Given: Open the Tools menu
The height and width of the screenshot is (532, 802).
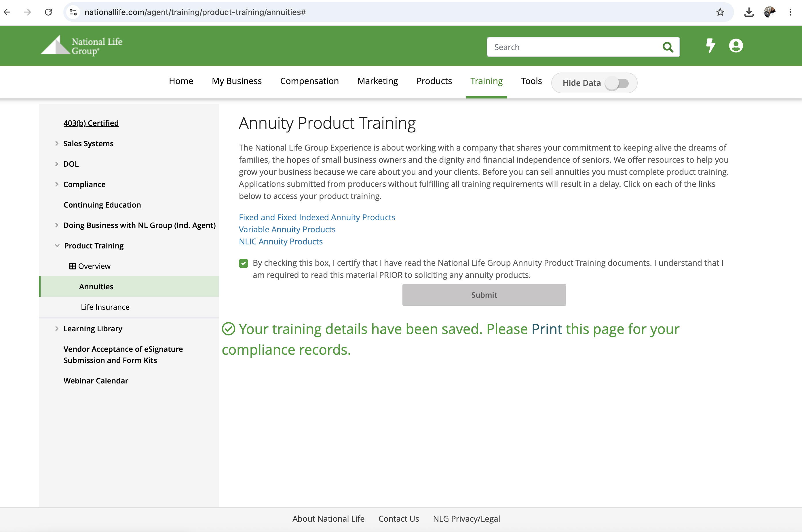Looking at the screenshot, I should 531,81.
